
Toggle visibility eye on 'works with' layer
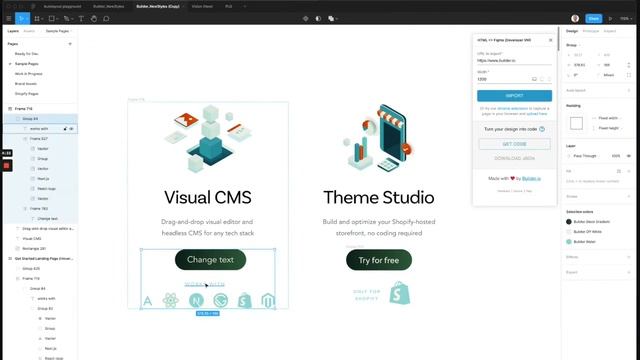pyautogui.click(x=71, y=129)
